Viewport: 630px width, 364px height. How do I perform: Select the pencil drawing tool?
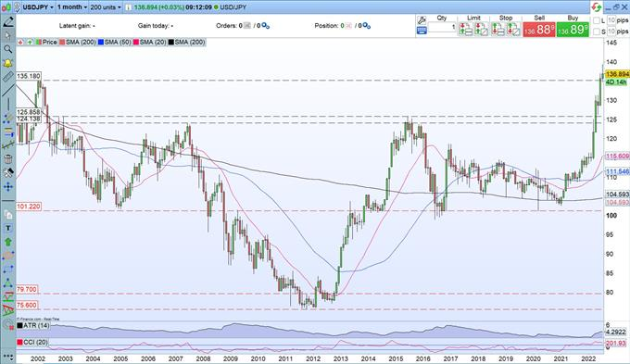point(7,21)
